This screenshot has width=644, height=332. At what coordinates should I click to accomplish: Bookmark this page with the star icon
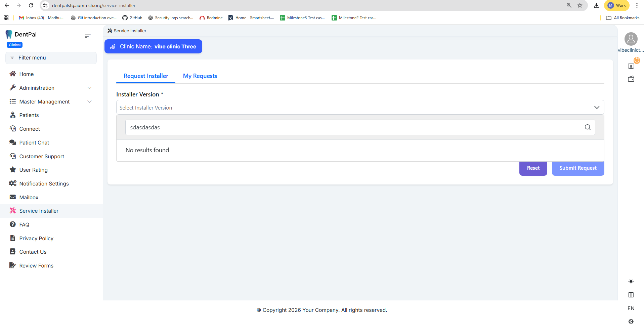580,5
